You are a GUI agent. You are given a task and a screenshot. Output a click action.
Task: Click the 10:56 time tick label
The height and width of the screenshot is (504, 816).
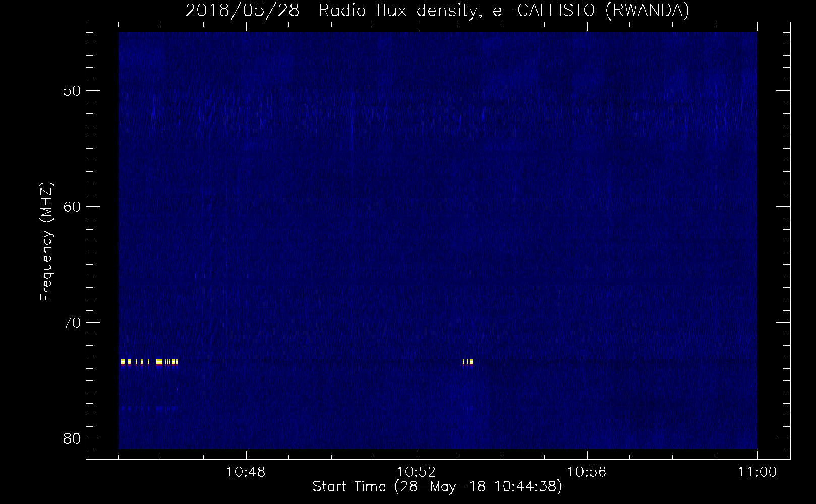coord(587,472)
